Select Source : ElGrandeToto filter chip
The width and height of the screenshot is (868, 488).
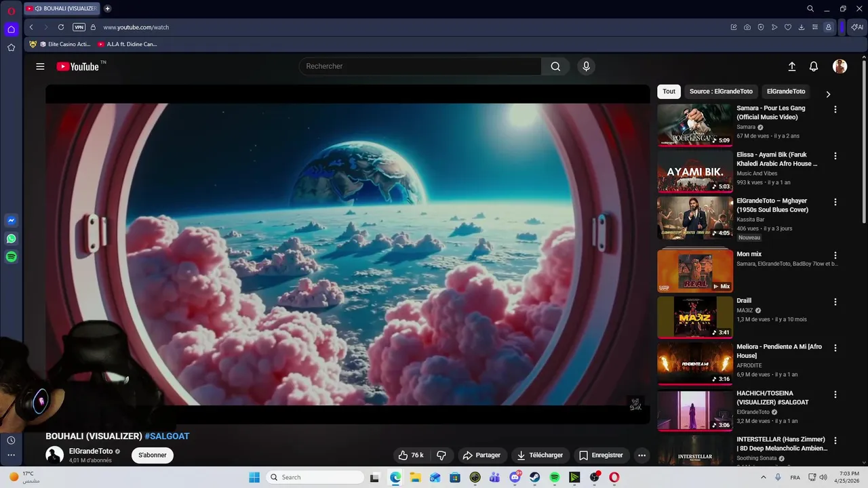click(x=721, y=91)
